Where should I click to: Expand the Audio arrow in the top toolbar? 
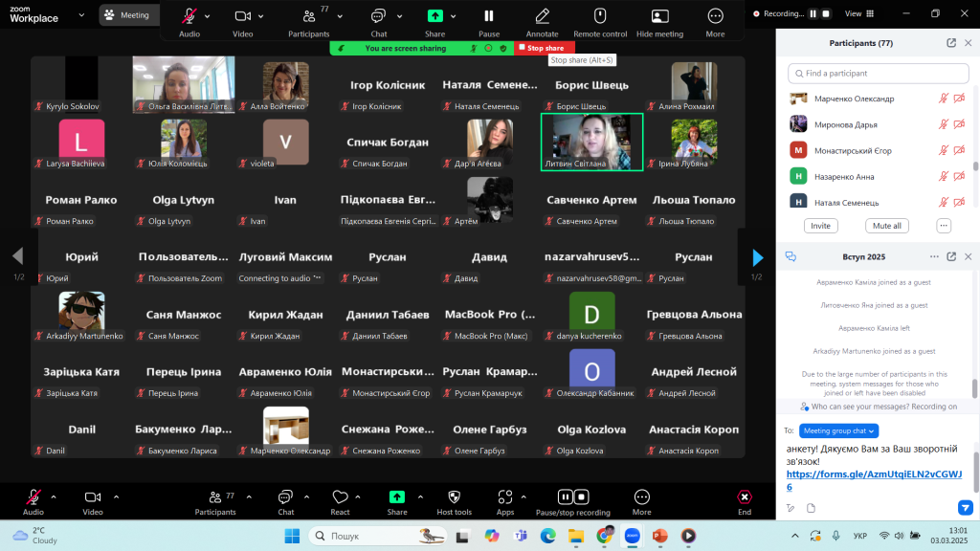[x=207, y=16]
